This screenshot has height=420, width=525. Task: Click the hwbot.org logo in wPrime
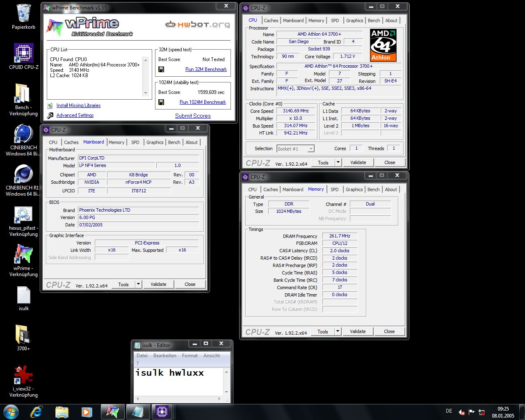click(x=198, y=25)
